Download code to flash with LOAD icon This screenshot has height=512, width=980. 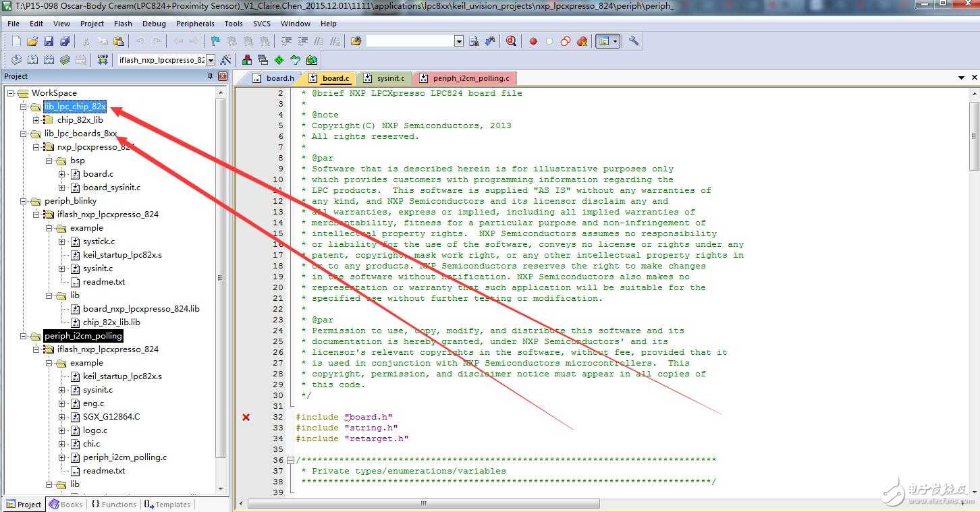[103, 60]
